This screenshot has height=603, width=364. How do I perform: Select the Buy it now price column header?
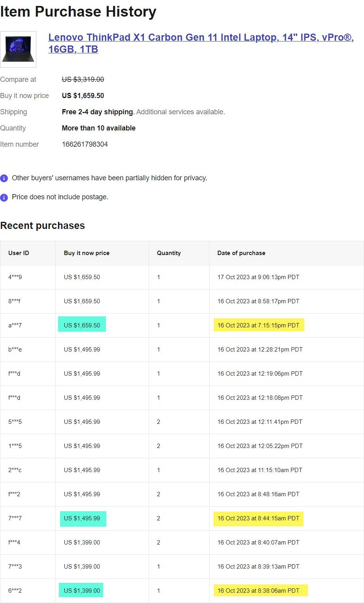pyautogui.click(x=87, y=253)
